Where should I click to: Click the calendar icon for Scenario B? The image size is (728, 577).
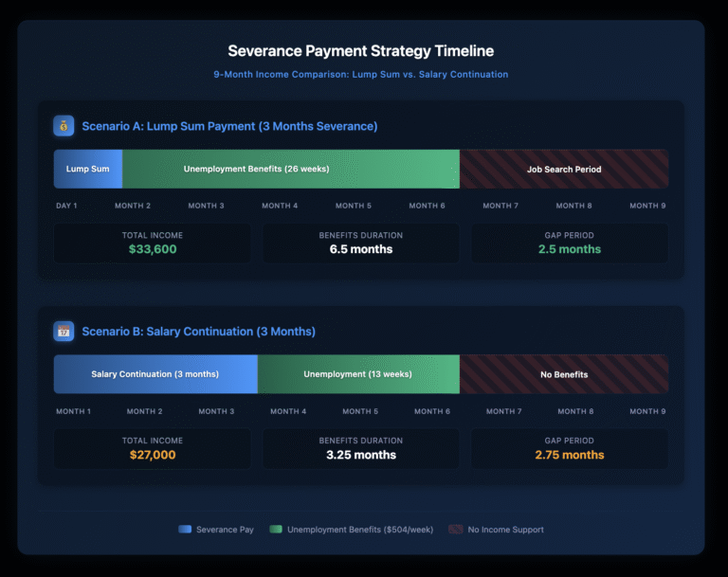coord(64,332)
